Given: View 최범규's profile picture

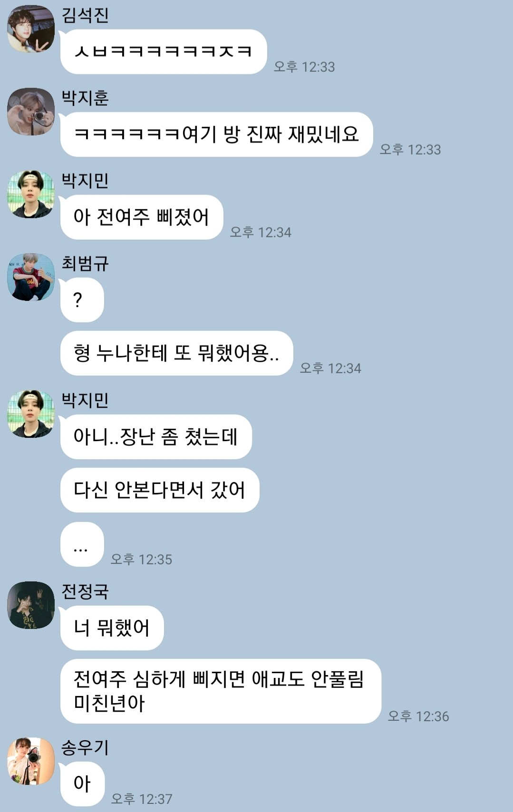Looking at the screenshot, I should 31,277.
